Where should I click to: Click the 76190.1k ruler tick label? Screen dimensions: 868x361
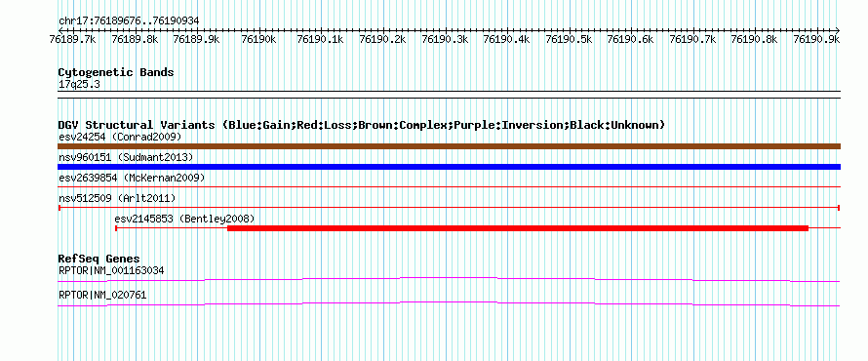point(321,39)
